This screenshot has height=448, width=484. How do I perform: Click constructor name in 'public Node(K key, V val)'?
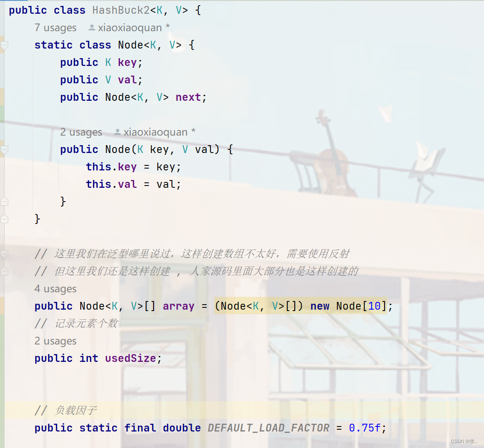coord(118,149)
